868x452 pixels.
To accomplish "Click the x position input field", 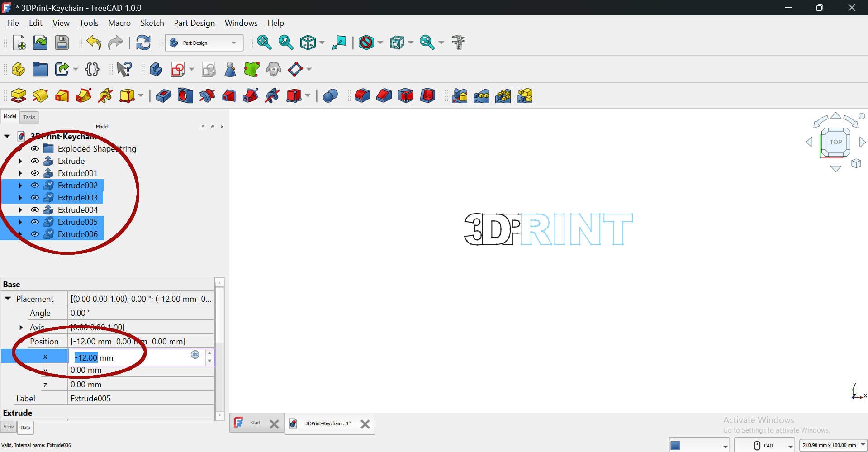I will [137, 357].
